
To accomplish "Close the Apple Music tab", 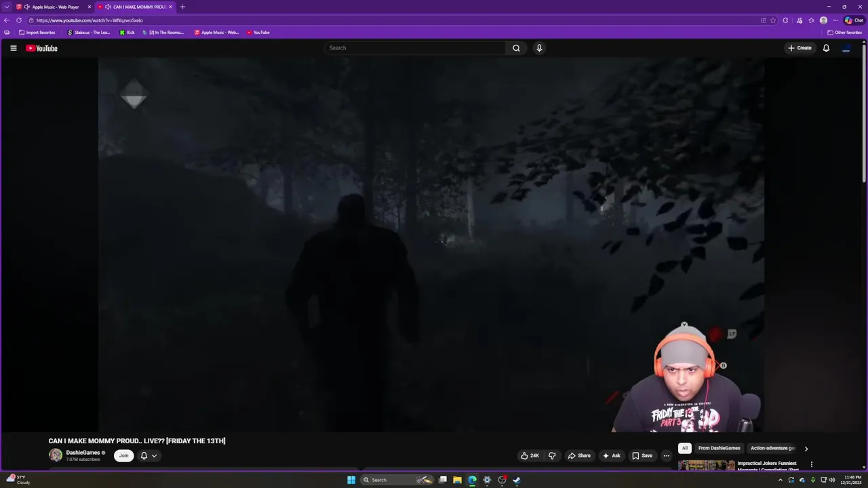I will (89, 7).
